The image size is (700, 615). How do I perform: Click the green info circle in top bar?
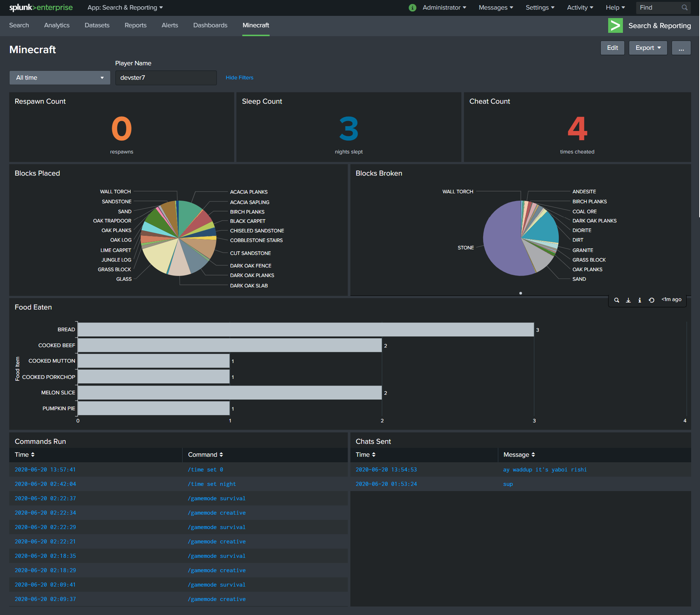tap(412, 7)
